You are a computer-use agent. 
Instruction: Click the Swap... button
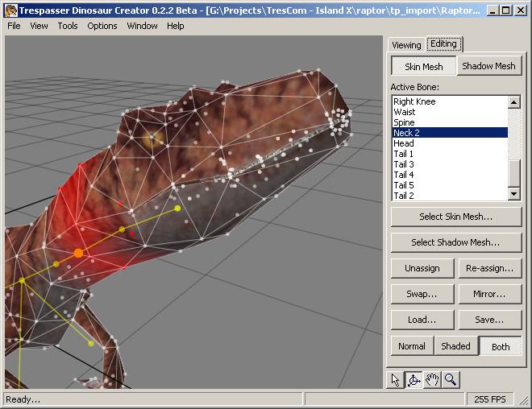(422, 294)
